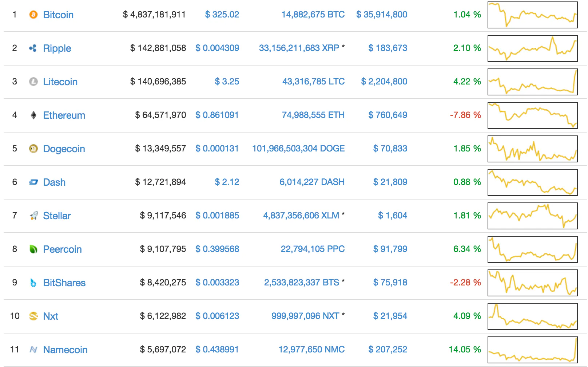View Namecoin 7-day price chart thumbnail
Viewport: 588px width, 367px height.
[533, 350]
